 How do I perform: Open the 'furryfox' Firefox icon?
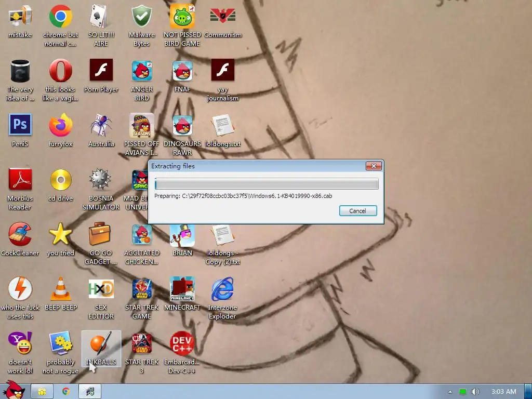click(60, 125)
